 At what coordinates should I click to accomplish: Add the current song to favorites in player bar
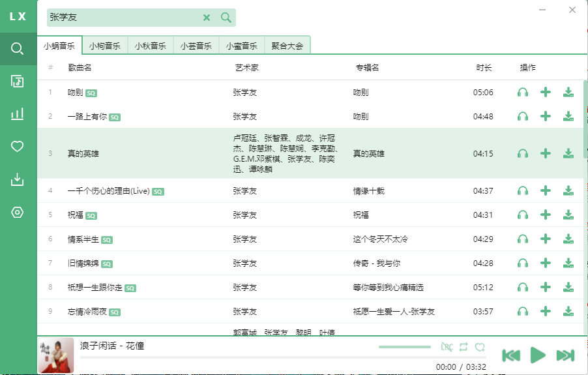coord(480,347)
